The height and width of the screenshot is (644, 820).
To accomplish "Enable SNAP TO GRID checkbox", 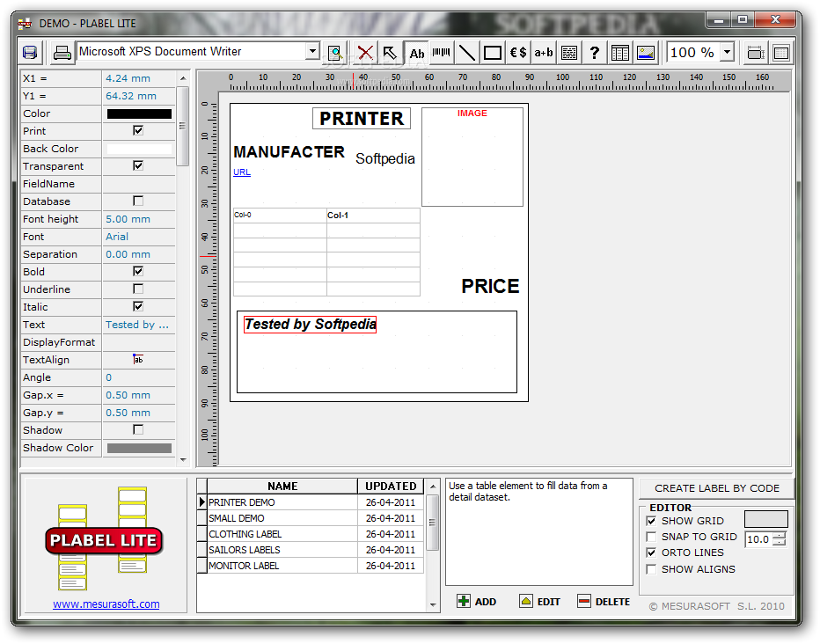I will point(651,537).
